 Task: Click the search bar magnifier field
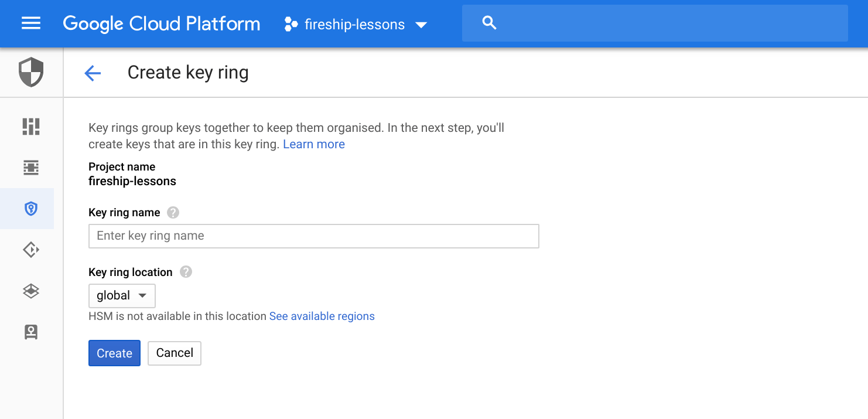pos(655,23)
